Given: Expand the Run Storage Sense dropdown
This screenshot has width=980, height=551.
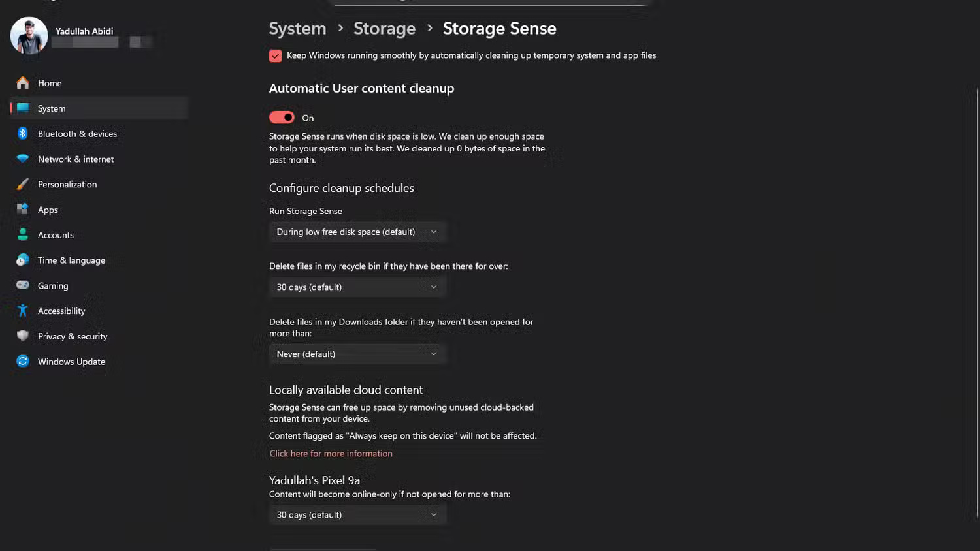Looking at the screenshot, I should [x=357, y=232].
